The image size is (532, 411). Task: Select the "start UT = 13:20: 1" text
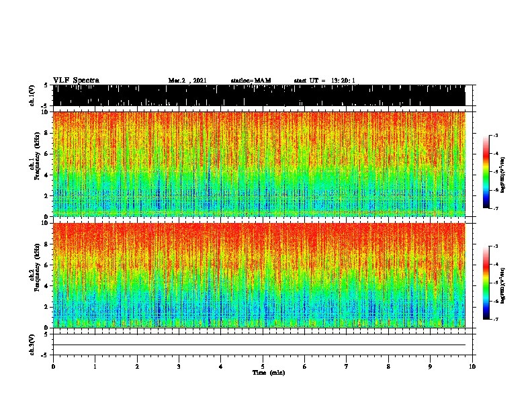click(x=324, y=81)
